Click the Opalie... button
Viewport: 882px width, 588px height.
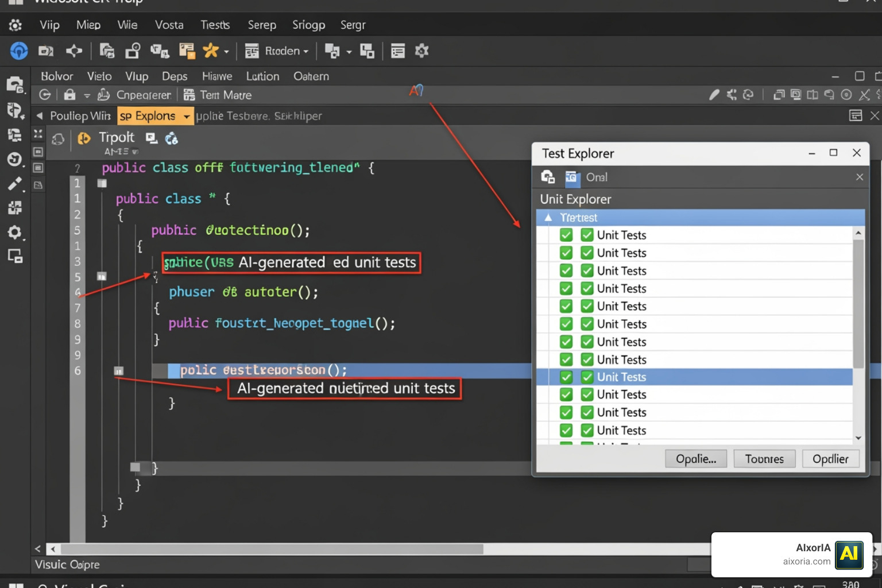pos(696,459)
